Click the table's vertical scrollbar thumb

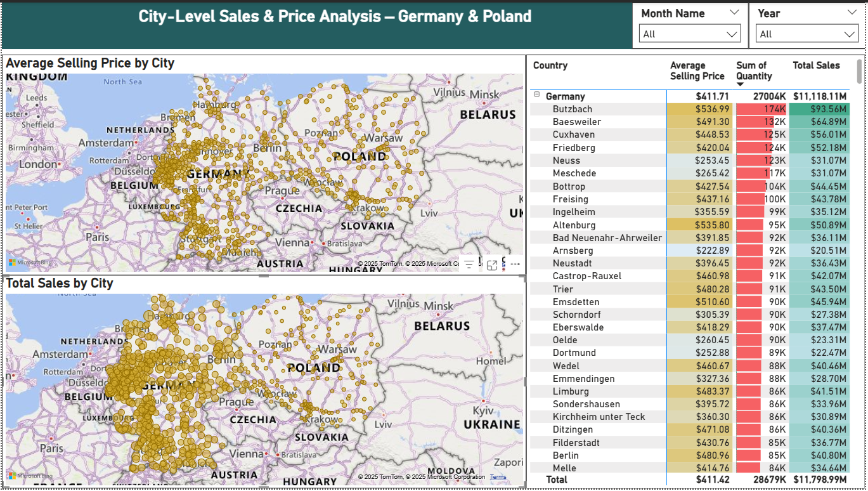860,75
